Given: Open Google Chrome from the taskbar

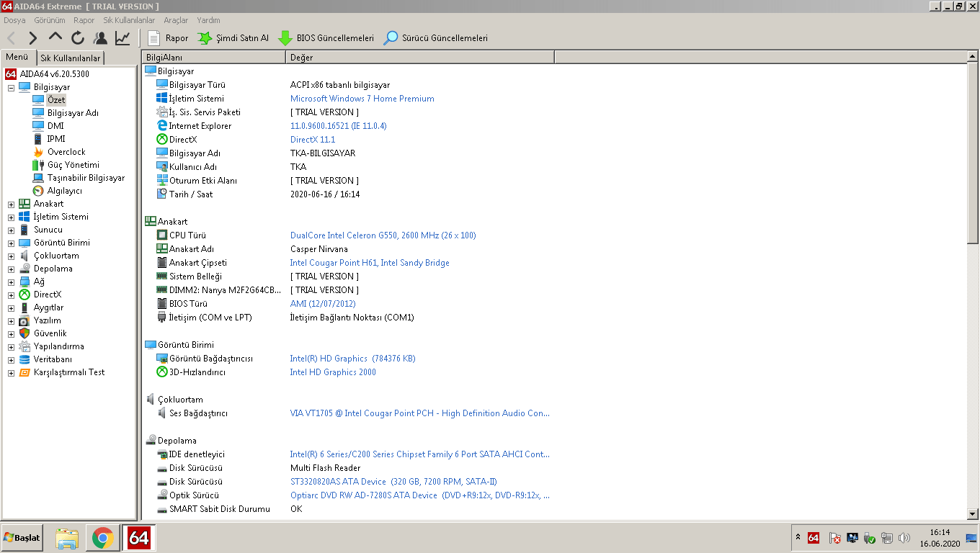Looking at the screenshot, I should tap(102, 538).
